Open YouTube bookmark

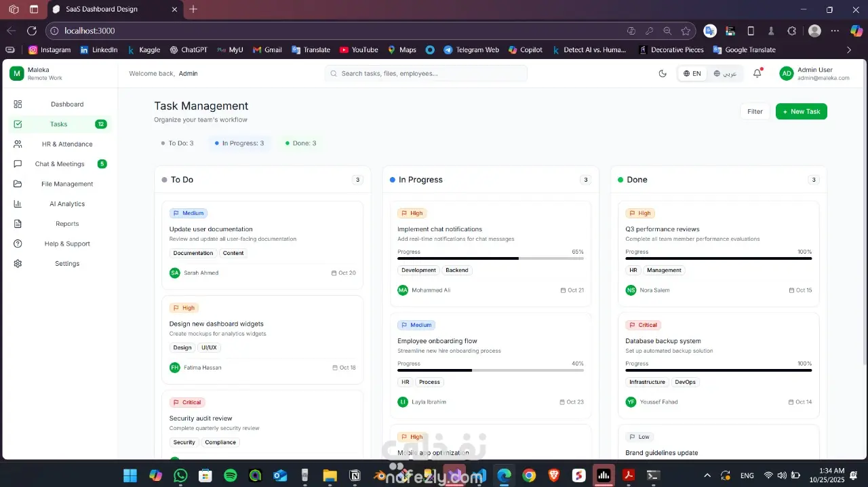(359, 50)
